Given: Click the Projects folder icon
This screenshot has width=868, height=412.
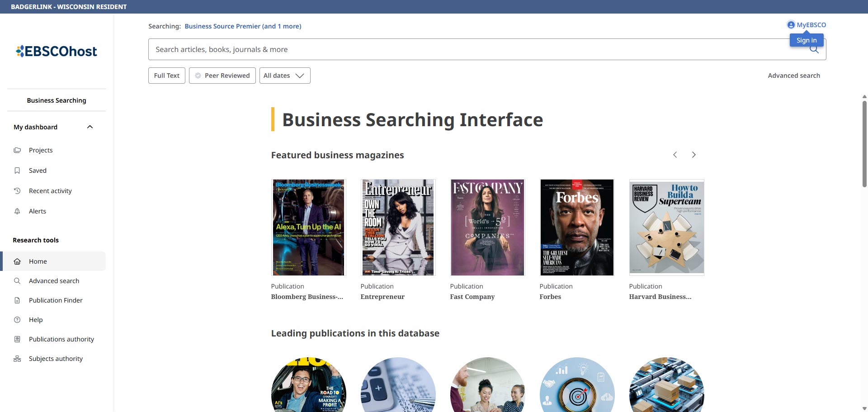Looking at the screenshot, I should click(17, 150).
